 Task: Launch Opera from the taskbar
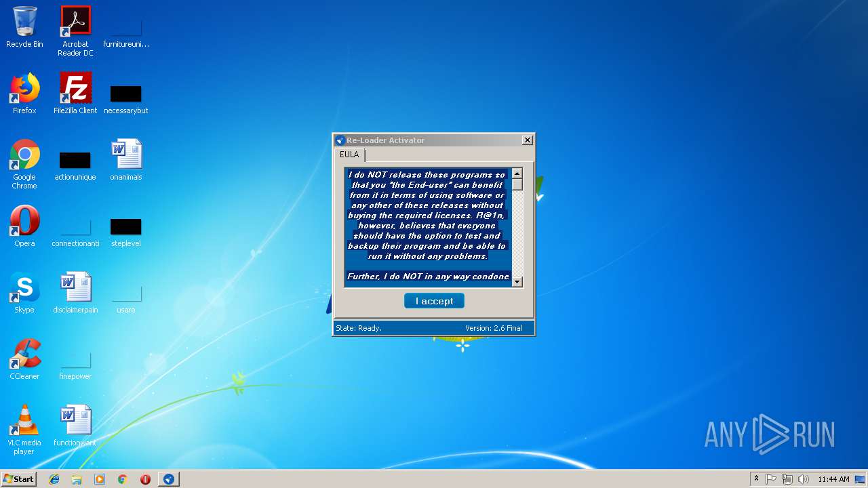tap(145, 479)
